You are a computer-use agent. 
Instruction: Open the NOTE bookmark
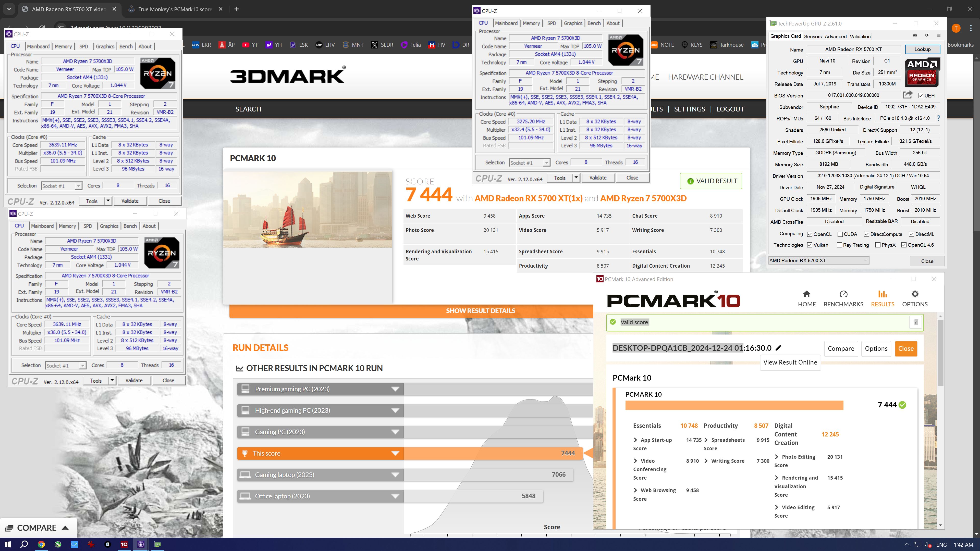point(662,45)
